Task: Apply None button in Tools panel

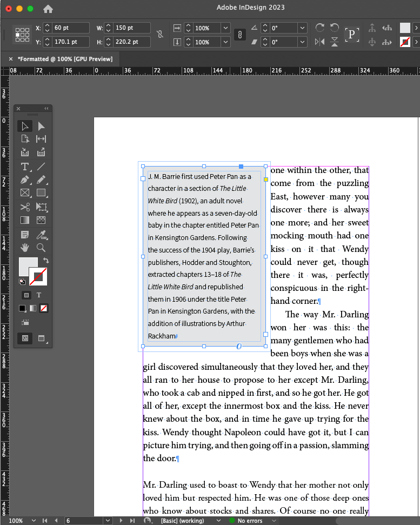Action: click(x=44, y=308)
